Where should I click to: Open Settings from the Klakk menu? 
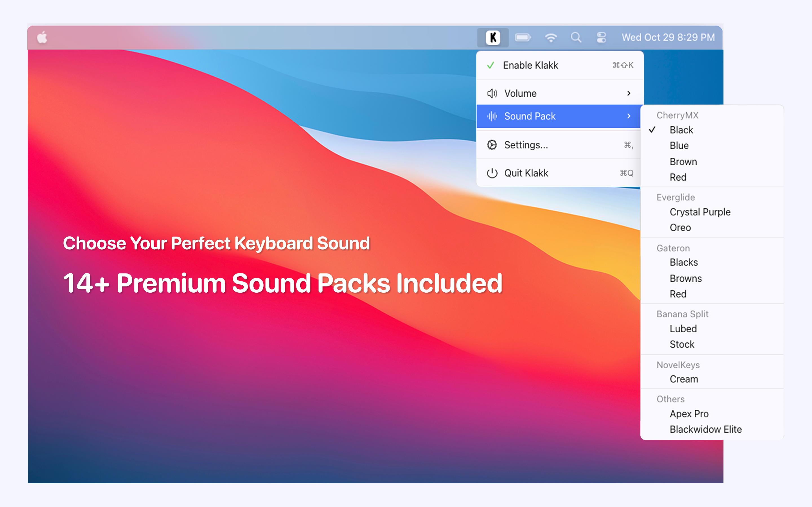pos(526,145)
